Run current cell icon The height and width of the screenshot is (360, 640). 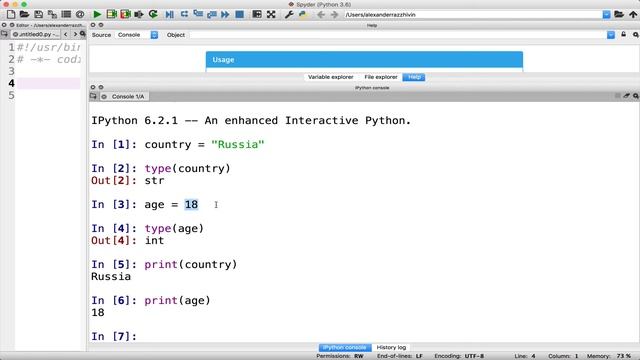point(111,15)
